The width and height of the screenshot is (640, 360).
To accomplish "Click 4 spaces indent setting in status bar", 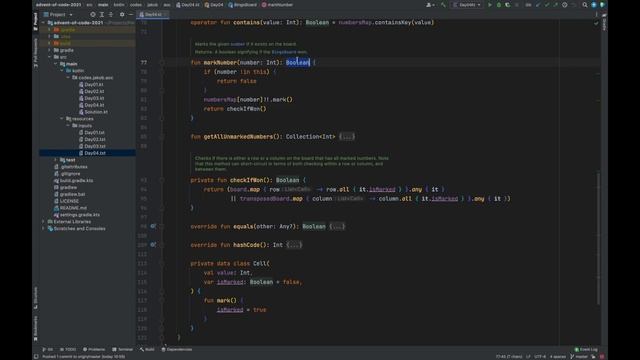I will (x=558, y=357).
